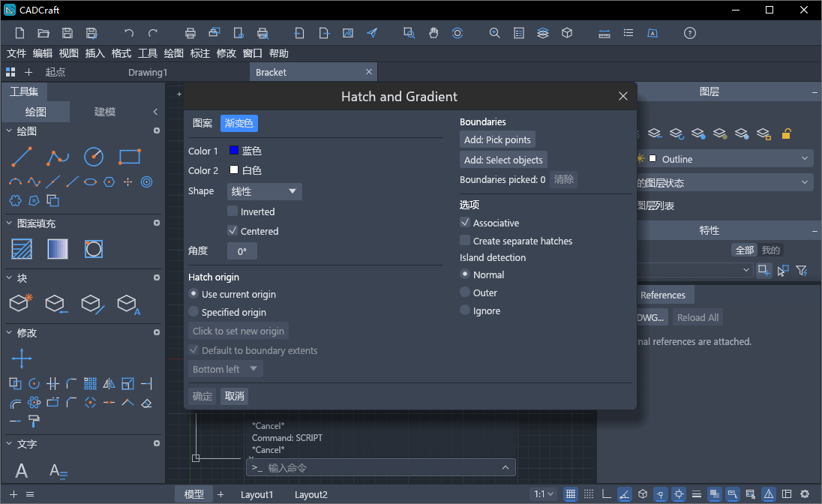
Task: Select Ignore island detection
Action: (465, 310)
